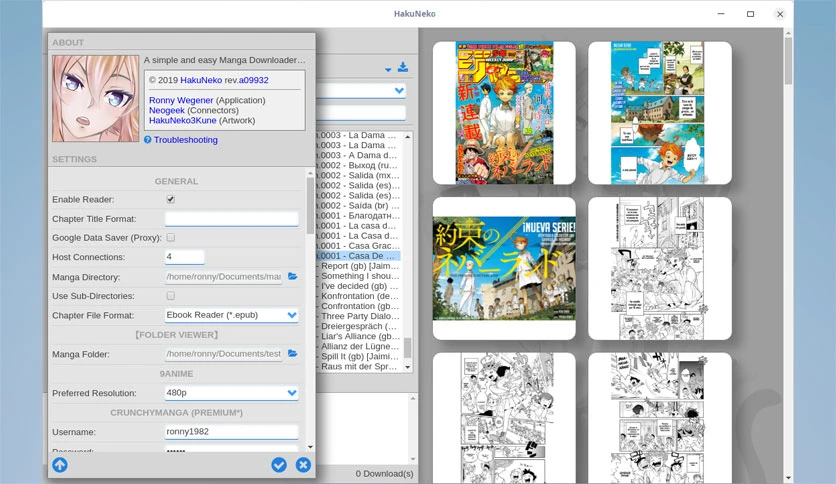Click the download tray icon above list

(x=403, y=67)
